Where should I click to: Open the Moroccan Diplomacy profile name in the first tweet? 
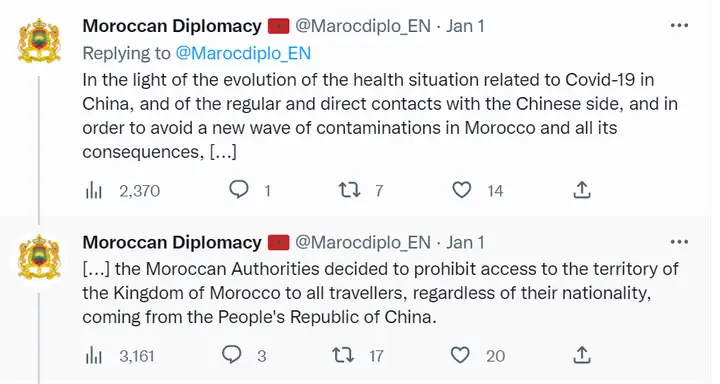pyautogui.click(x=172, y=26)
